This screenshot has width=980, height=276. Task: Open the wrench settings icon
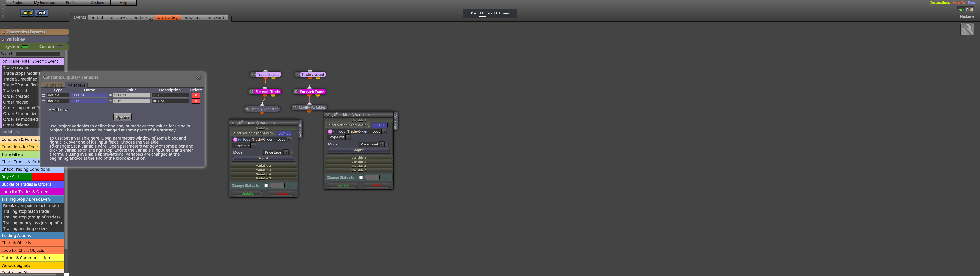[967, 29]
